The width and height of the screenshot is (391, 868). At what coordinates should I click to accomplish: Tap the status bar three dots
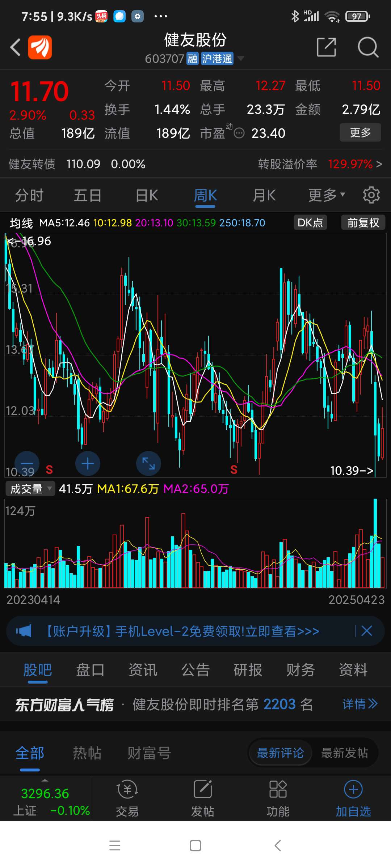click(x=160, y=16)
